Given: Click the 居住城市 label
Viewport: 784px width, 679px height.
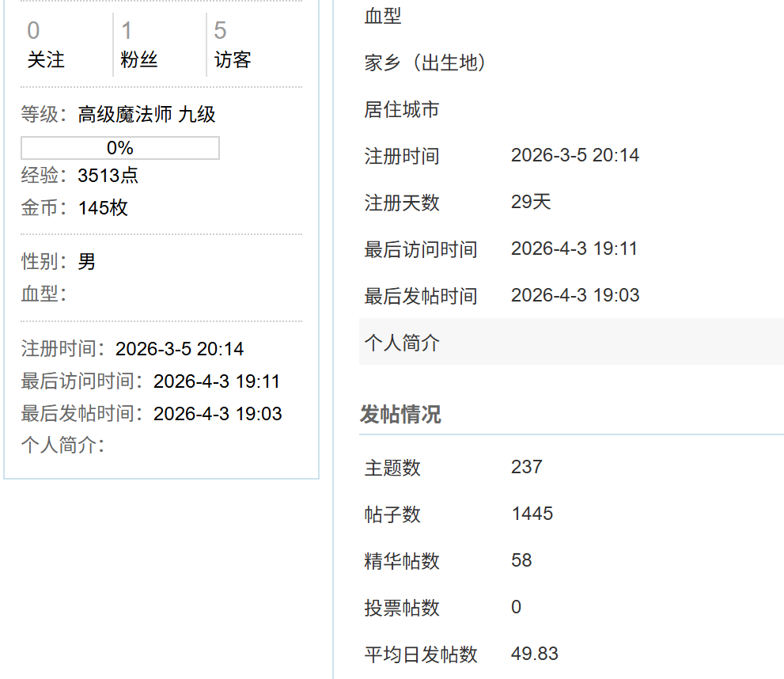Looking at the screenshot, I should pos(401,110).
